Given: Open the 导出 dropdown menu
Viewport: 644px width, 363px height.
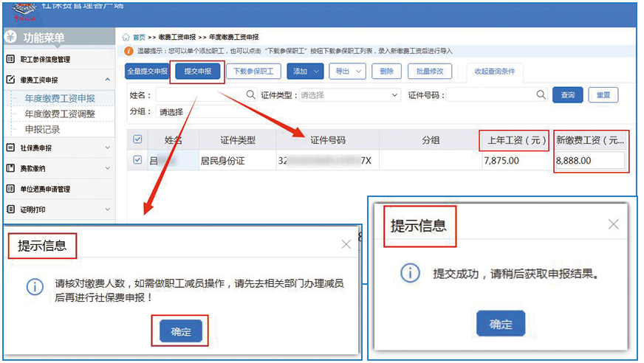Looking at the screenshot, I should pyautogui.click(x=347, y=72).
